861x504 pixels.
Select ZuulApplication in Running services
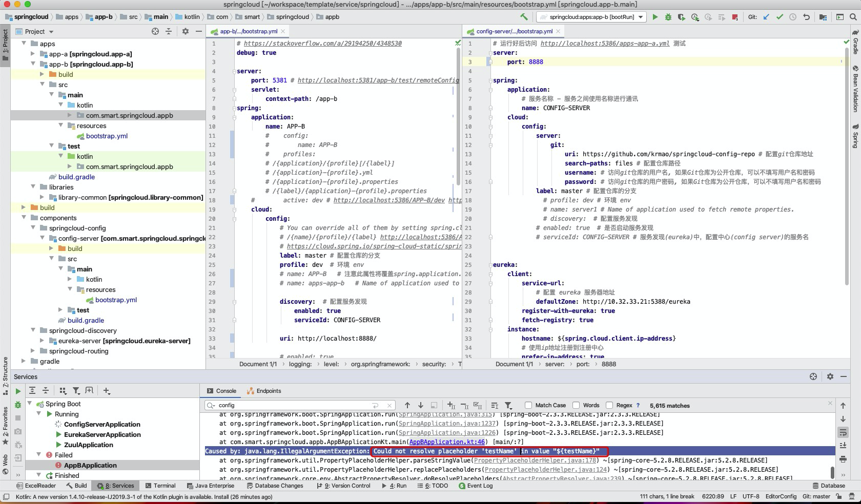pos(88,445)
